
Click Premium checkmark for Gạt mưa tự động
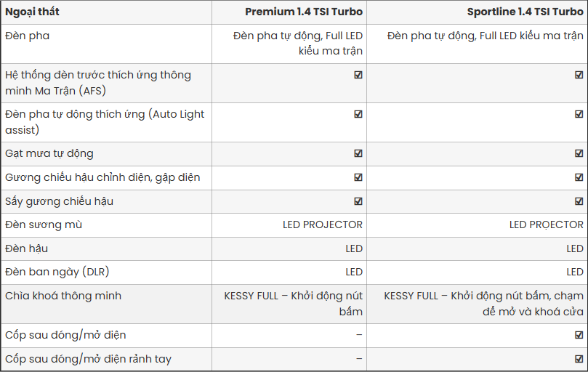[x=358, y=153]
